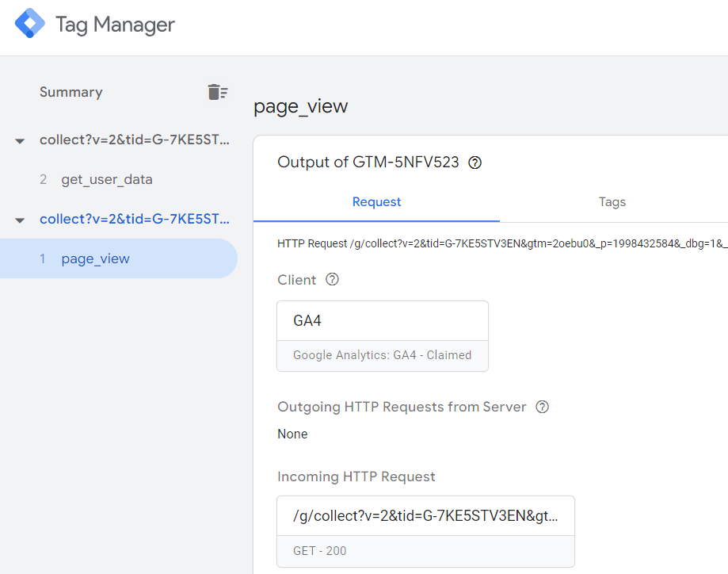The height and width of the screenshot is (574, 728).
Task: Open help icon for Outgoing HTTP Requests from Server
Action: pyautogui.click(x=543, y=407)
